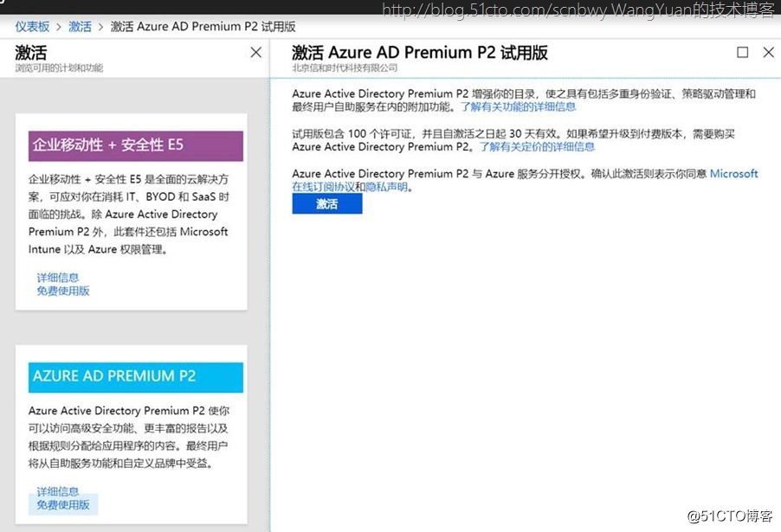Select the 企业移动性 + 安全性 E5 header
The height and width of the screenshot is (532, 781).
(x=135, y=146)
